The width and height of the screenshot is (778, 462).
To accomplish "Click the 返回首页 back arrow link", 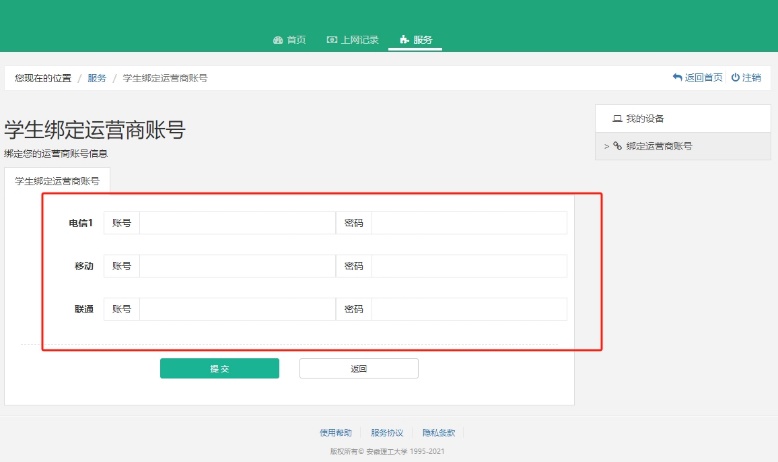I will pyautogui.click(x=678, y=77).
